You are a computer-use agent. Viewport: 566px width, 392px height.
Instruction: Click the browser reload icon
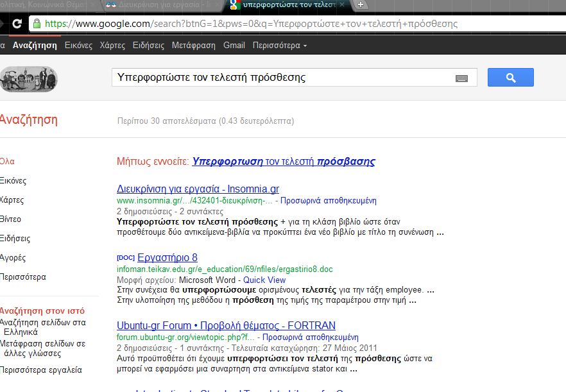tap(17, 24)
